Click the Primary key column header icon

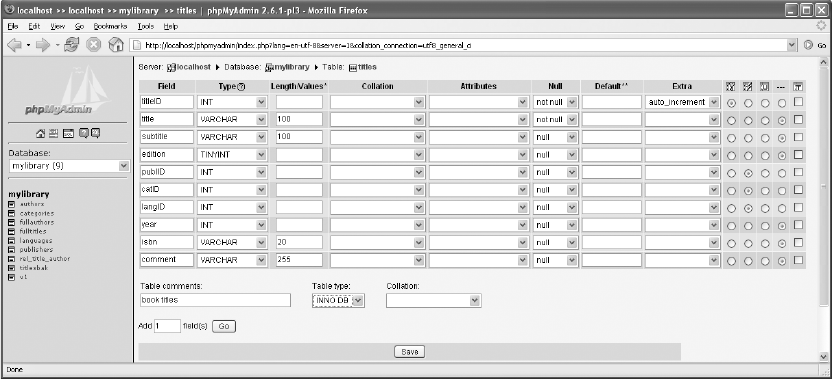pyautogui.click(x=731, y=86)
